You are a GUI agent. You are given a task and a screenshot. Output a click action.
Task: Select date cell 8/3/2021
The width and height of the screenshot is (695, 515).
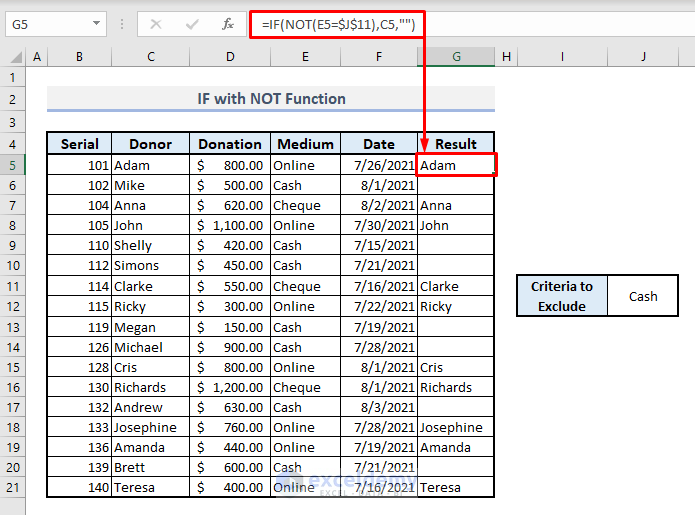[379, 407]
